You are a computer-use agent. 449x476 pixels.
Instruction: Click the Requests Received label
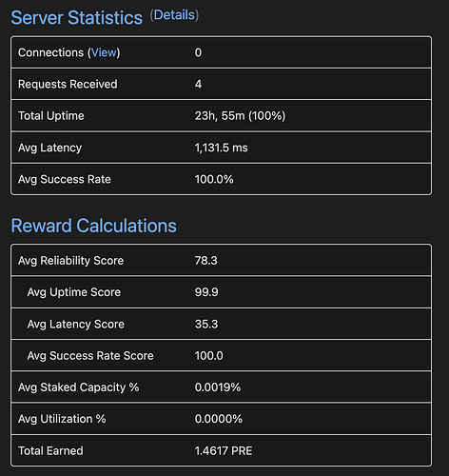68,84
